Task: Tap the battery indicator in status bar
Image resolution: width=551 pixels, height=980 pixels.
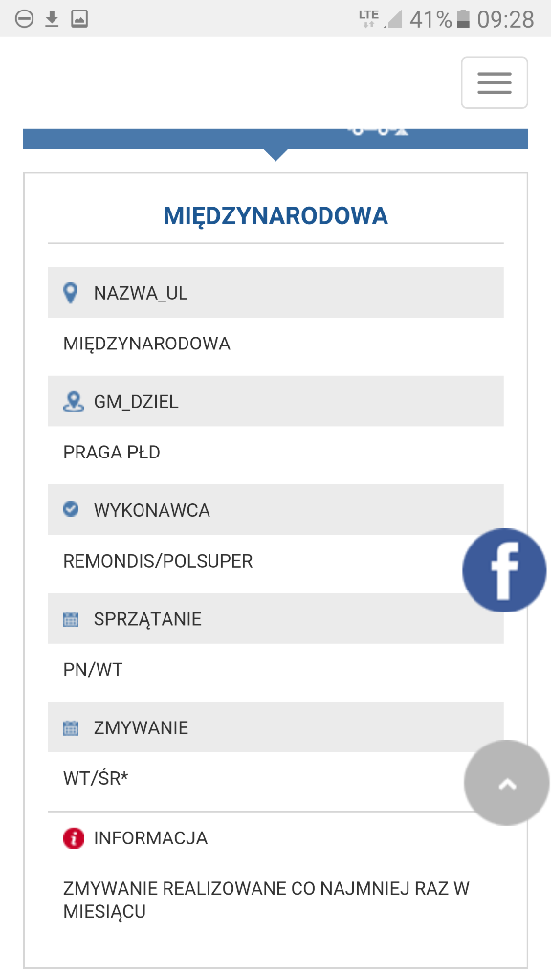Action: (x=463, y=19)
